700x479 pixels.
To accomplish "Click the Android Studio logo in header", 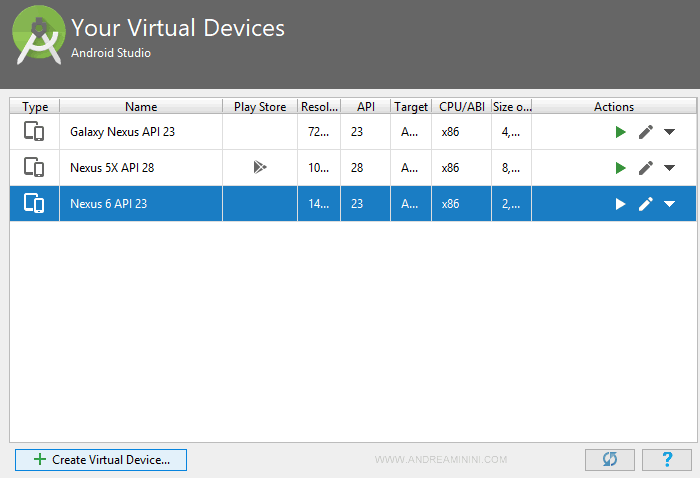I will pos(39,35).
